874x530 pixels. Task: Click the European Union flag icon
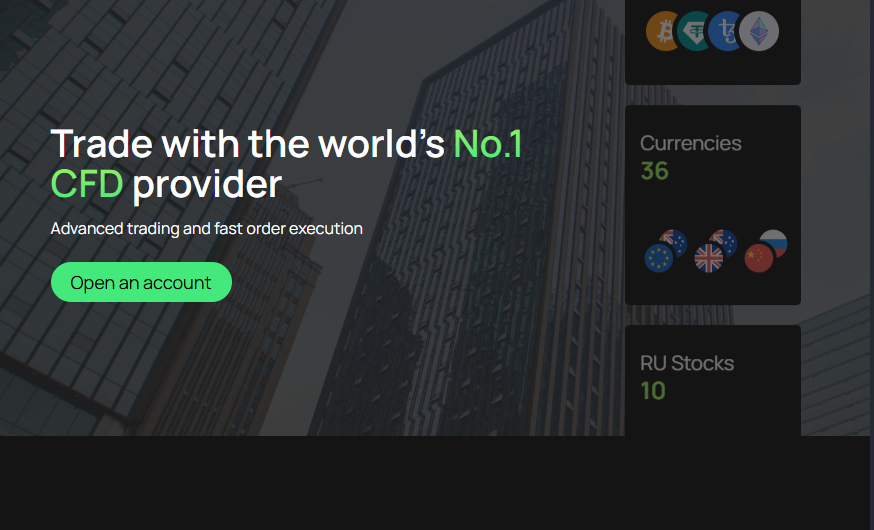(658, 260)
